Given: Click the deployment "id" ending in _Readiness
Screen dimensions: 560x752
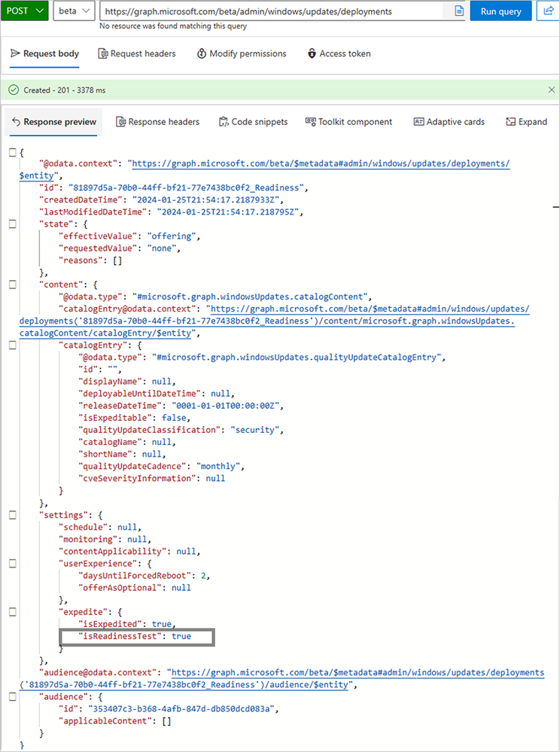Looking at the screenshot, I should [174, 187].
